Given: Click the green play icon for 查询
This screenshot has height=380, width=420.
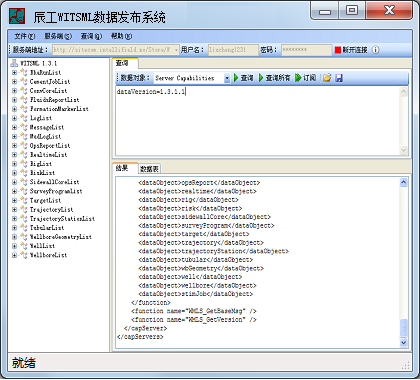Looking at the screenshot, I should (x=236, y=78).
